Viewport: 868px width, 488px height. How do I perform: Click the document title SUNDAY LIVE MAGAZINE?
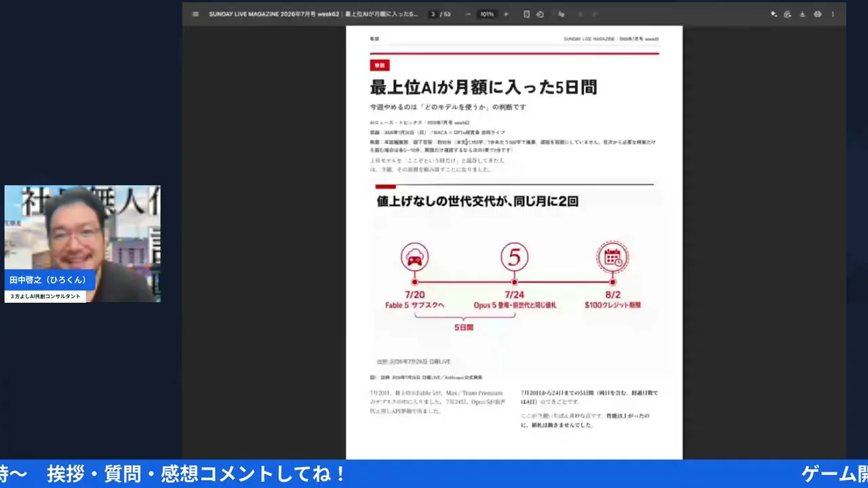(x=313, y=14)
